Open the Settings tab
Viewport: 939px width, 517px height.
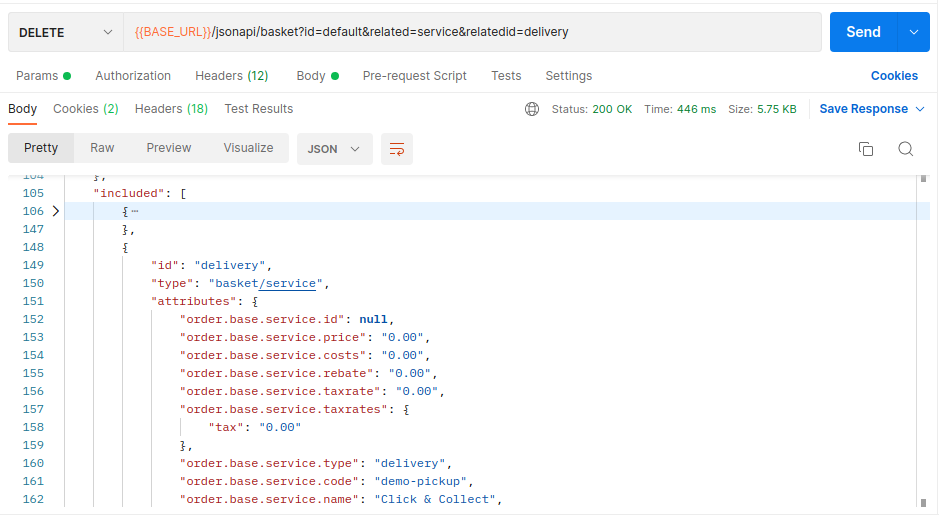(568, 76)
